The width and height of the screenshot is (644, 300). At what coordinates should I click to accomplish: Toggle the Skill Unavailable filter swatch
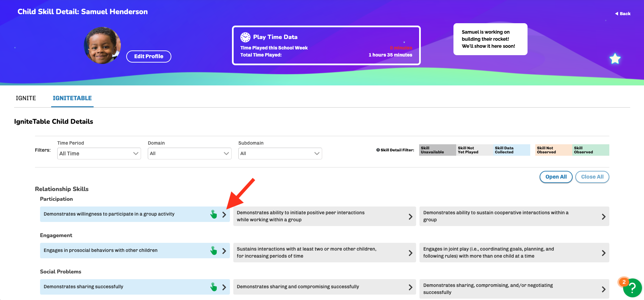[x=438, y=150]
